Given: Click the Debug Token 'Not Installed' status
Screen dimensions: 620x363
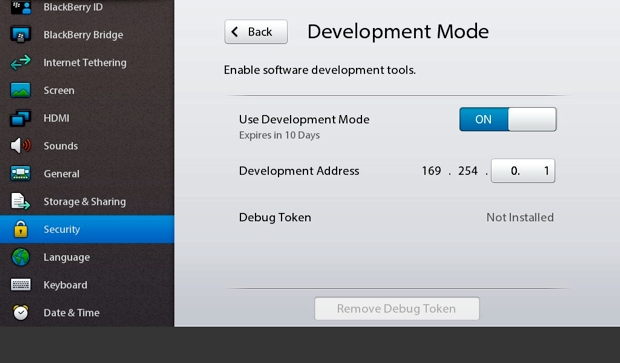Looking at the screenshot, I should (520, 217).
